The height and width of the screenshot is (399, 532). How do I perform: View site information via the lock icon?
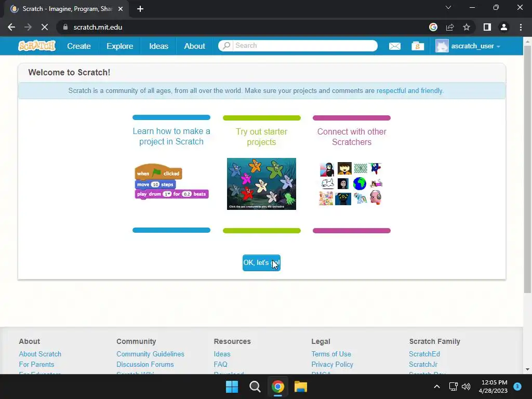coord(65,27)
